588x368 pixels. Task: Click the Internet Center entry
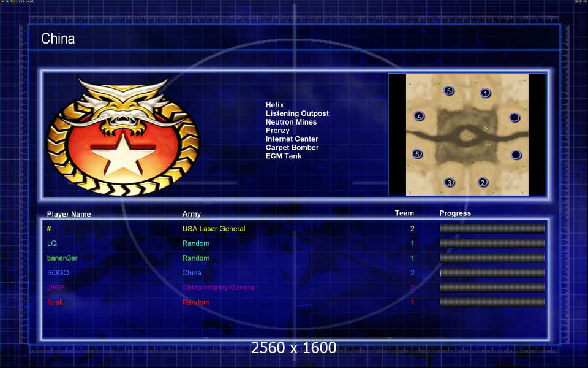(292, 139)
